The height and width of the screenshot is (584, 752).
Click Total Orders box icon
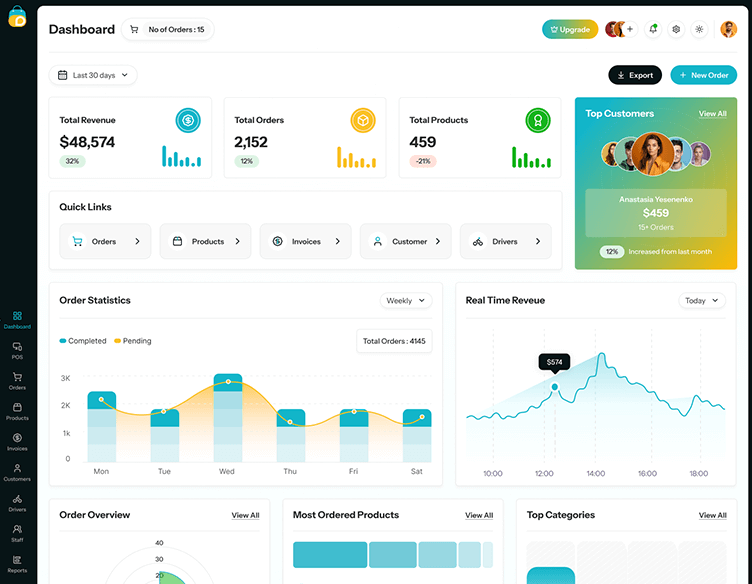point(363,120)
